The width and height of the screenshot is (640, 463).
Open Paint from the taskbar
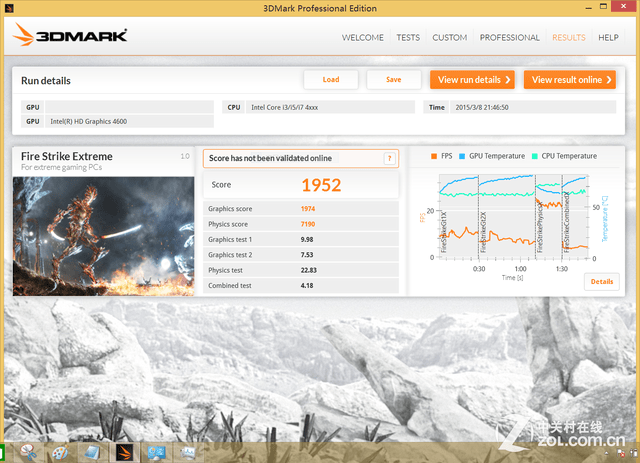tap(60, 452)
